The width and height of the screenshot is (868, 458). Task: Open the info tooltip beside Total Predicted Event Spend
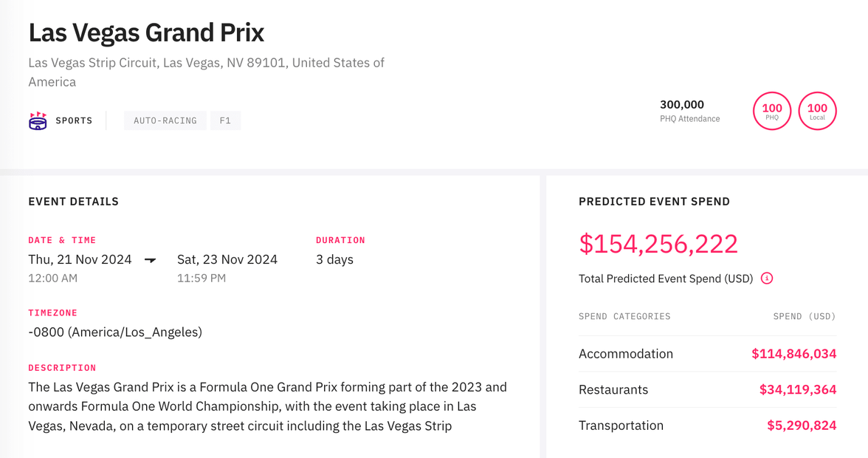(767, 278)
